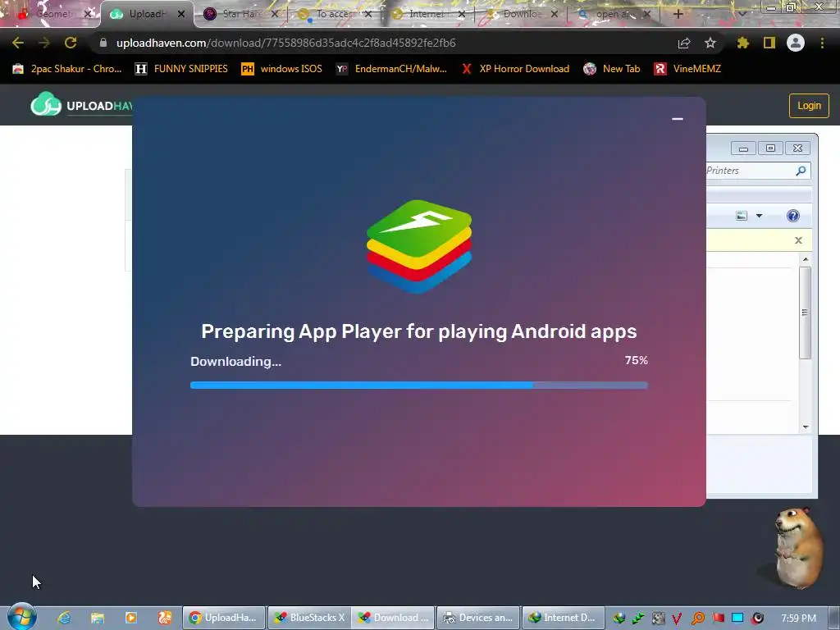Image resolution: width=840 pixels, height=630 pixels.
Task: Click the browser forward arrow
Action: pos(44,43)
